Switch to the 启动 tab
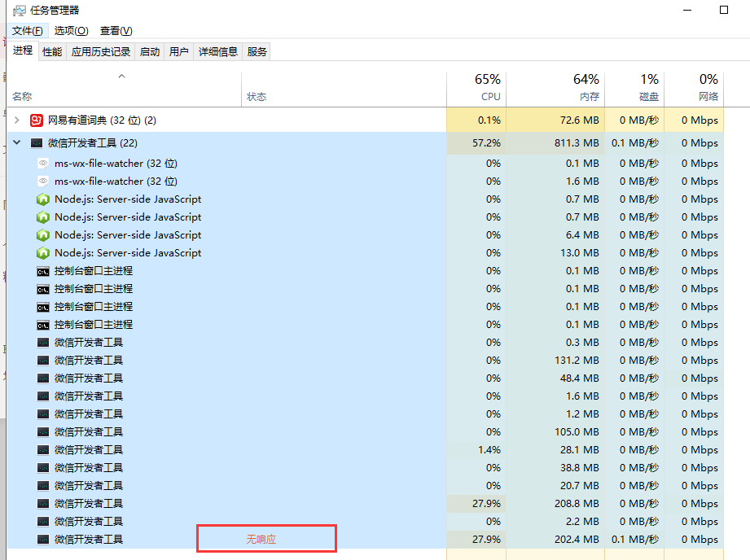The height and width of the screenshot is (560, 750). point(150,51)
